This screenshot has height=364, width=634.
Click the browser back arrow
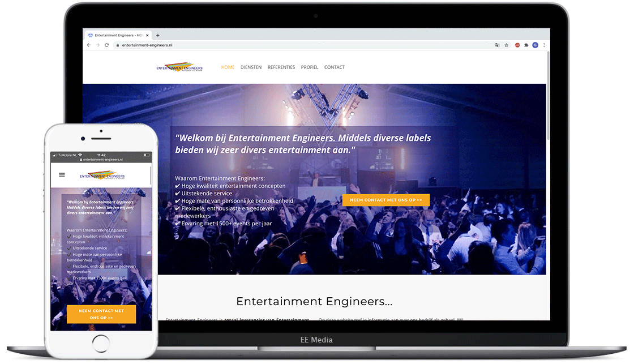pos(89,45)
